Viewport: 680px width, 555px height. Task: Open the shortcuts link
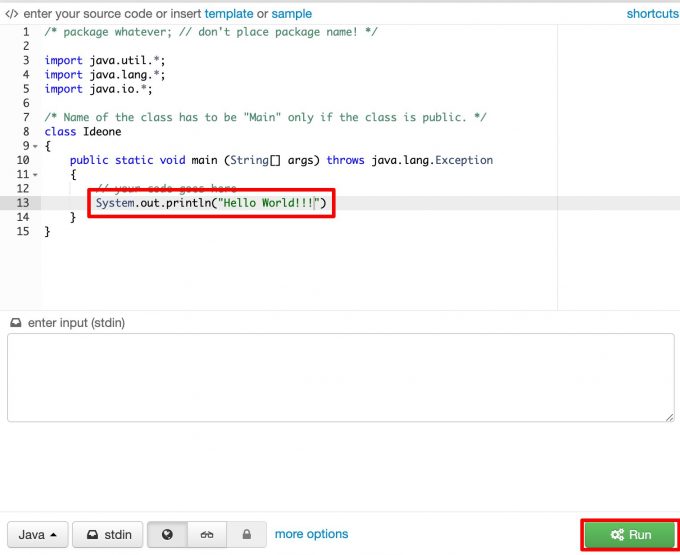(652, 14)
